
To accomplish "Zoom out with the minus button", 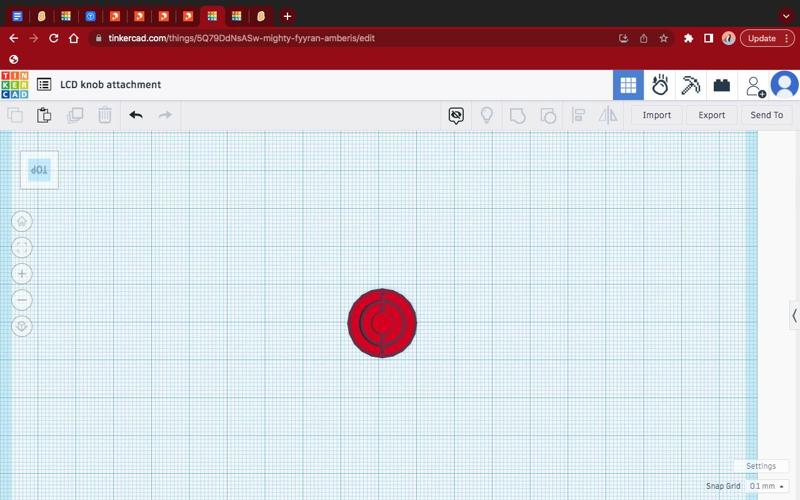I will coord(22,300).
